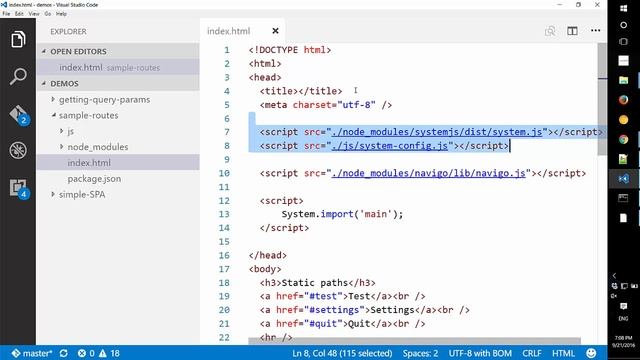Open the Debug view icon
The image size is (640, 360).
point(18,150)
